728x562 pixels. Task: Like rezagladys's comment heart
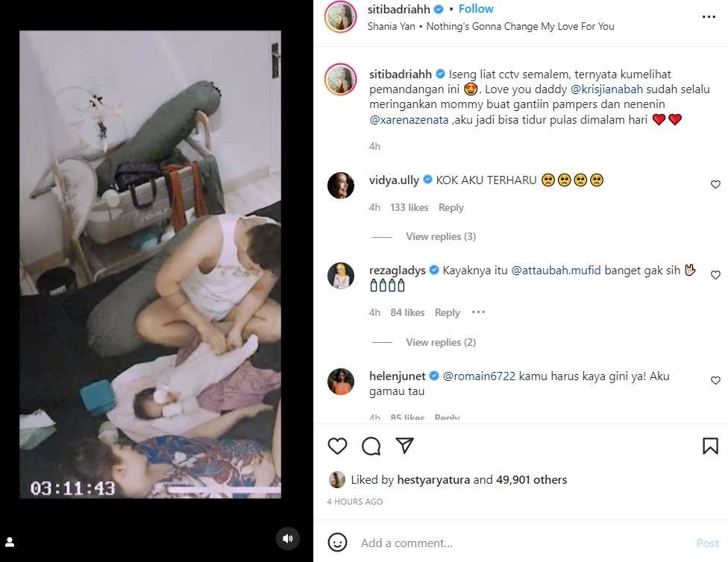pyautogui.click(x=715, y=275)
